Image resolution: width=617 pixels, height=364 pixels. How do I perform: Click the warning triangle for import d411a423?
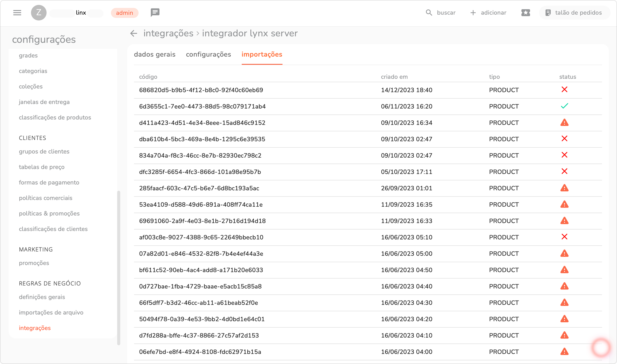click(564, 122)
